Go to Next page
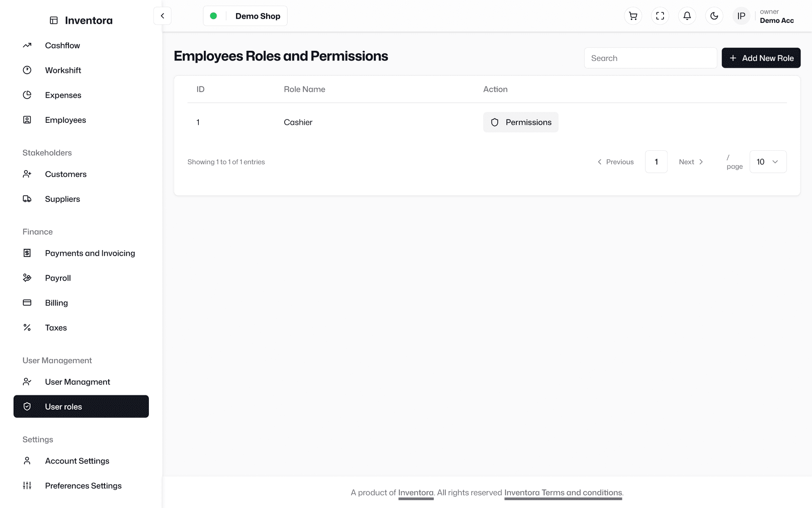Screen dimensions: 812x508 coord(691,162)
